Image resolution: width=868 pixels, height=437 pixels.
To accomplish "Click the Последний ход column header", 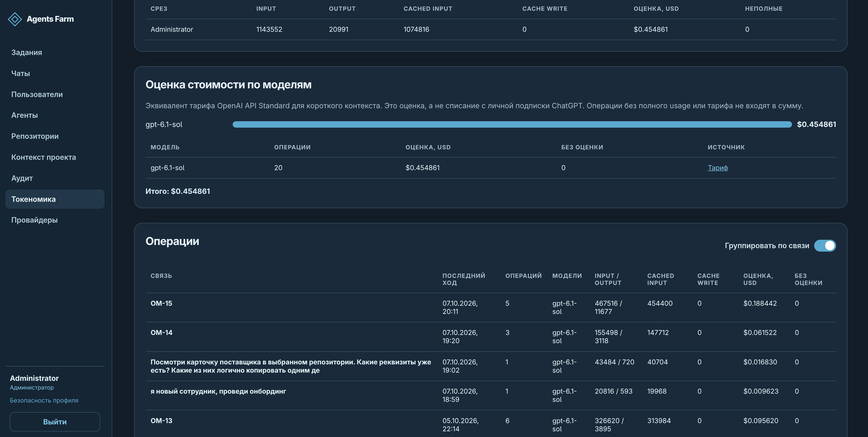I will [464, 279].
